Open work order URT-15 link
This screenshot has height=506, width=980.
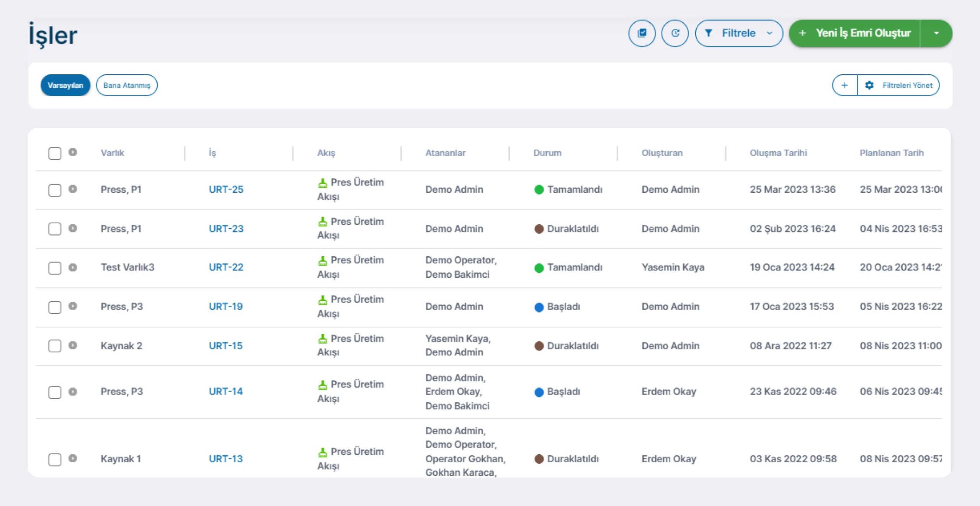225,346
